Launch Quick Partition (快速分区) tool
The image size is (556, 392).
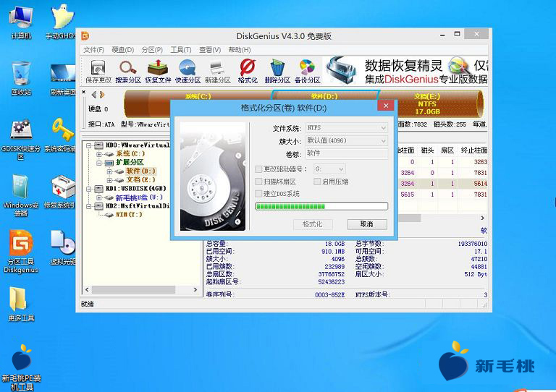(x=188, y=71)
